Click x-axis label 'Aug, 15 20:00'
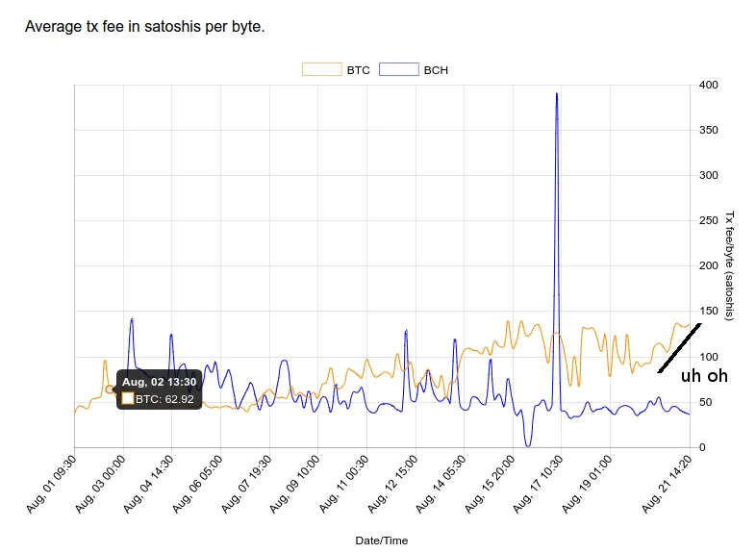The image size is (756, 553). pos(490,484)
